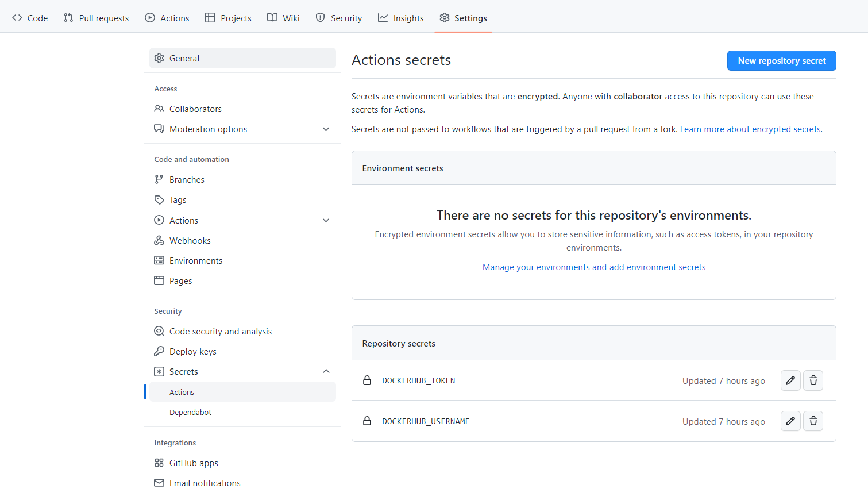The image size is (868, 500).
Task: Open Webhooks settings
Action: coord(242,240)
